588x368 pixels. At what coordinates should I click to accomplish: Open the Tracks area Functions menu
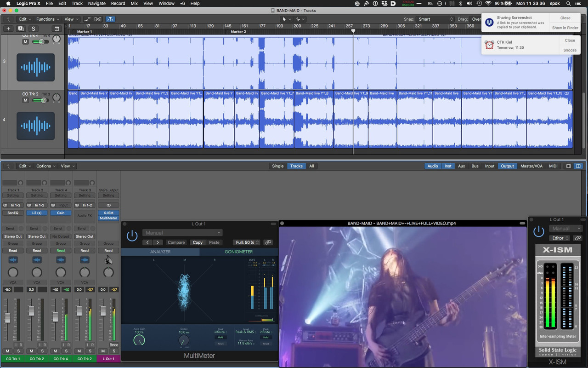click(x=48, y=19)
